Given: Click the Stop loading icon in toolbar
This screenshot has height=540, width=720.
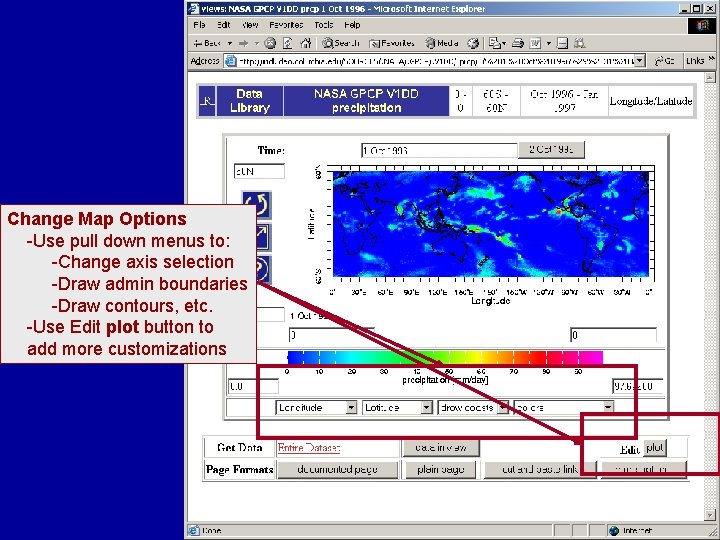Looking at the screenshot, I should tap(270, 43).
